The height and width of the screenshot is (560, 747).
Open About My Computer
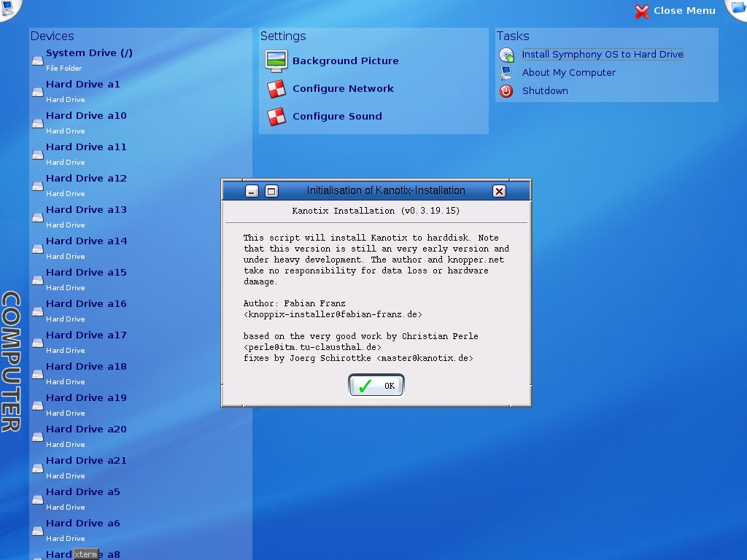point(569,72)
